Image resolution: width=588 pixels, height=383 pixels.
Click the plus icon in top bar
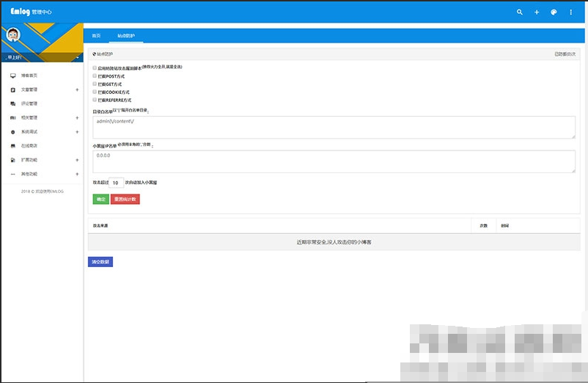point(537,12)
